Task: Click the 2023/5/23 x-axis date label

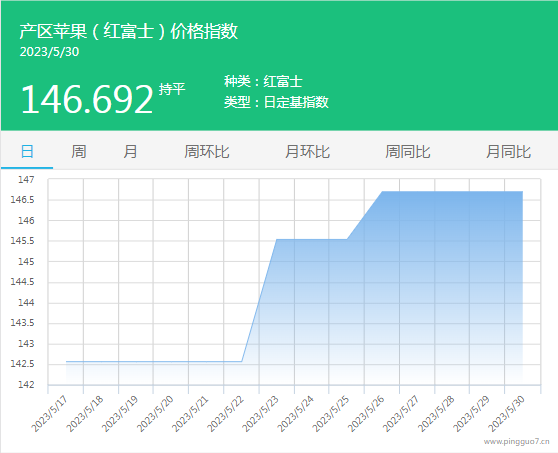Action: pos(261,414)
